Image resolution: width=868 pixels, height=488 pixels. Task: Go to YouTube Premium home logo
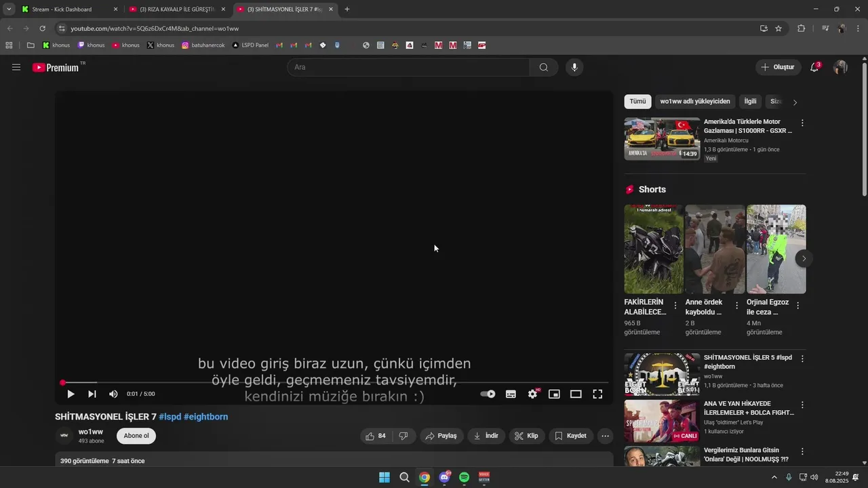(56, 67)
